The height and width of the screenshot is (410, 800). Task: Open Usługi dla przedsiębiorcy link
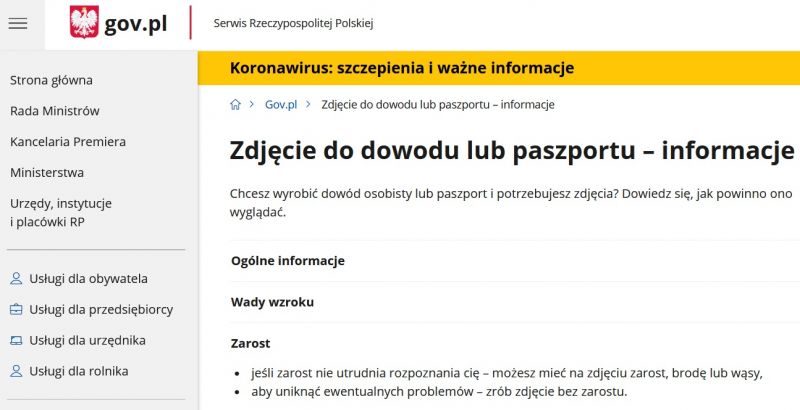tap(101, 310)
